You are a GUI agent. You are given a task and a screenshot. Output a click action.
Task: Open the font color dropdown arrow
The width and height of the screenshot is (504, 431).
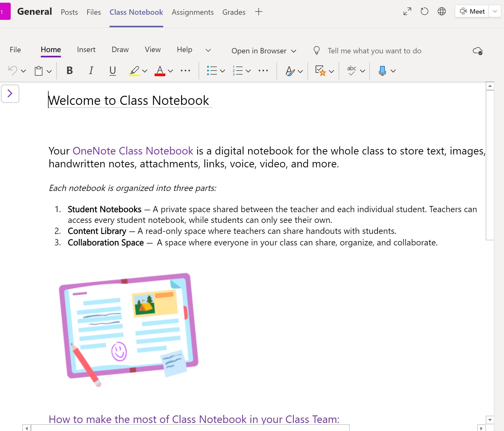[170, 71]
